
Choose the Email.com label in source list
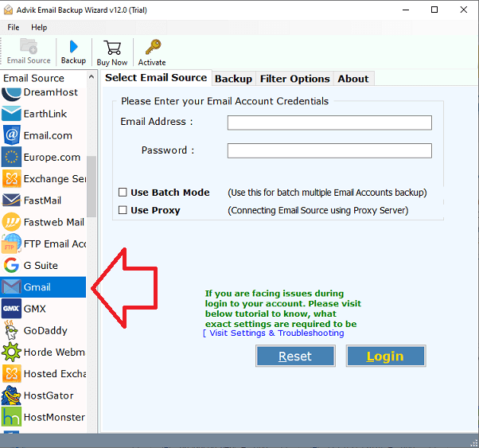point(48,135)
